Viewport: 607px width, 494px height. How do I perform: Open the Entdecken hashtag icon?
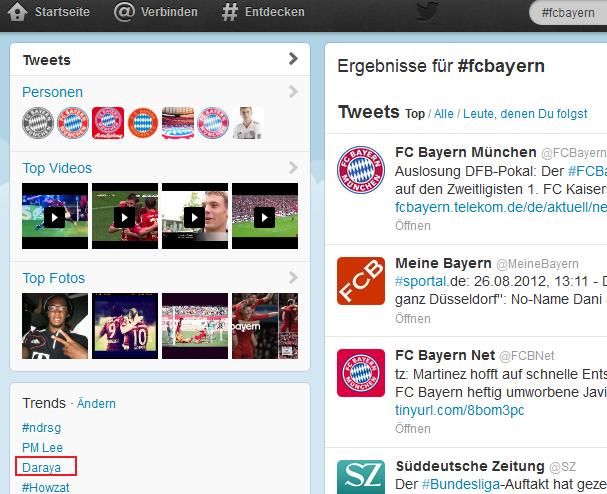point(230,12)
